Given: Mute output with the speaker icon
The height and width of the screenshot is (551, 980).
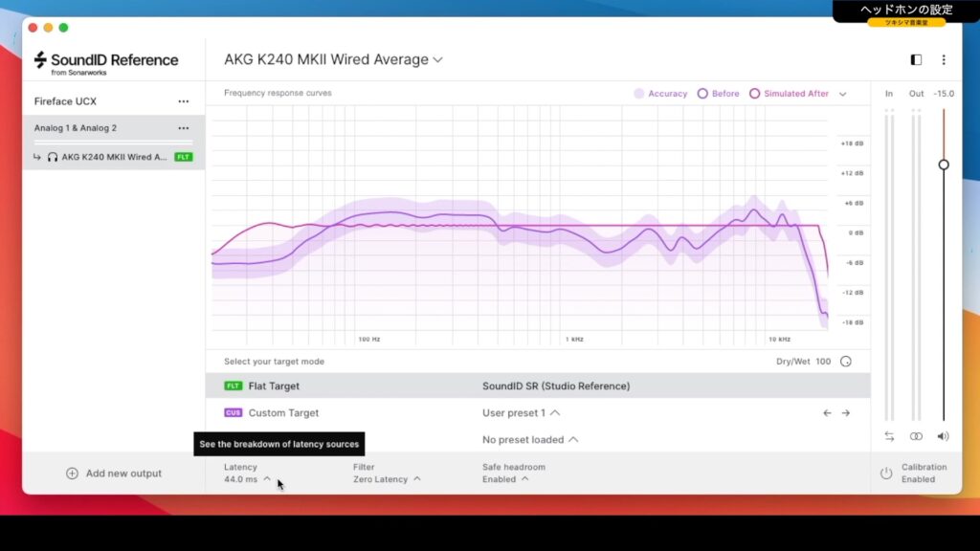Looking at the screenshot, I should click(x=943, y=436).
